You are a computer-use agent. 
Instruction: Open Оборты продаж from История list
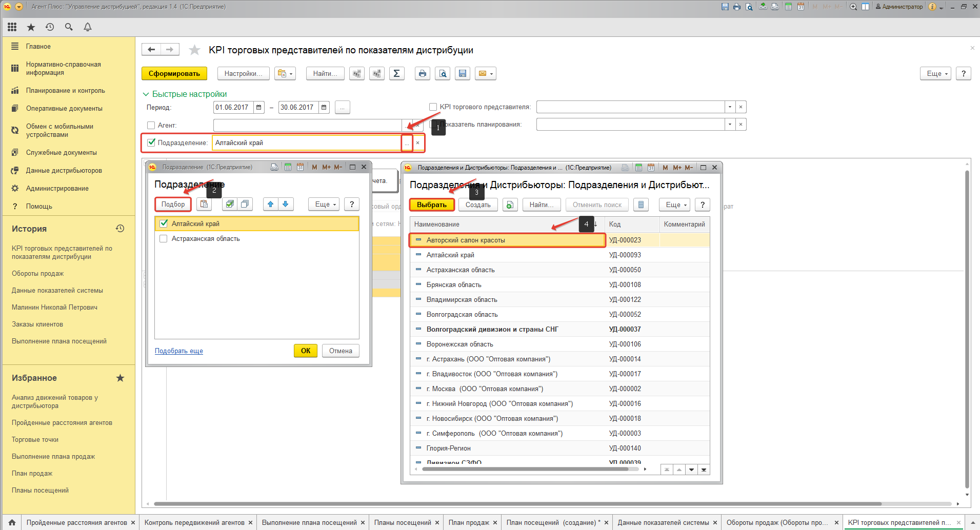coord(38,273)
